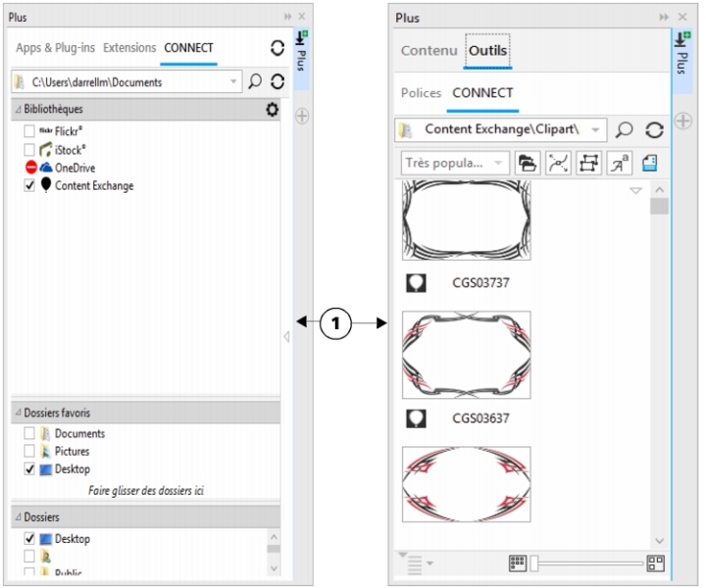The image size is (706, 588).
Task: Collapse the Dossiers favoris section
Action: tap(17, 414)
